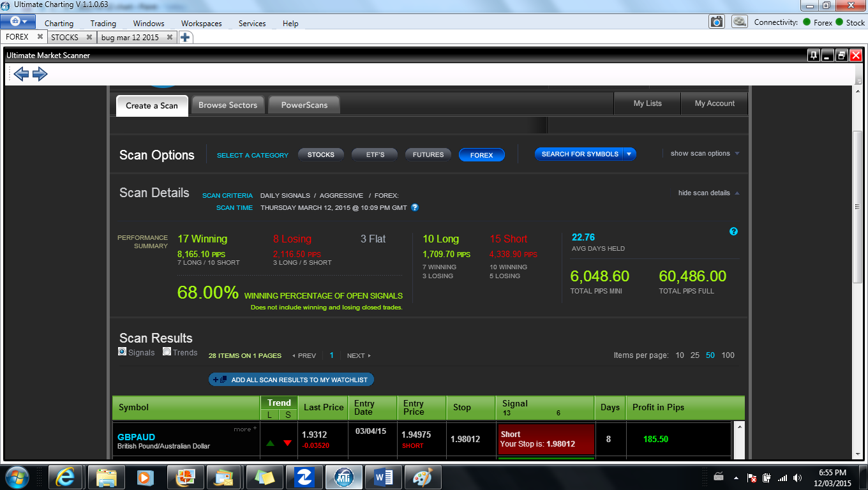Open Search for Symbols dropdown arrow
Viewport: 868px width, 490px height.
click(x=629, y=154)
